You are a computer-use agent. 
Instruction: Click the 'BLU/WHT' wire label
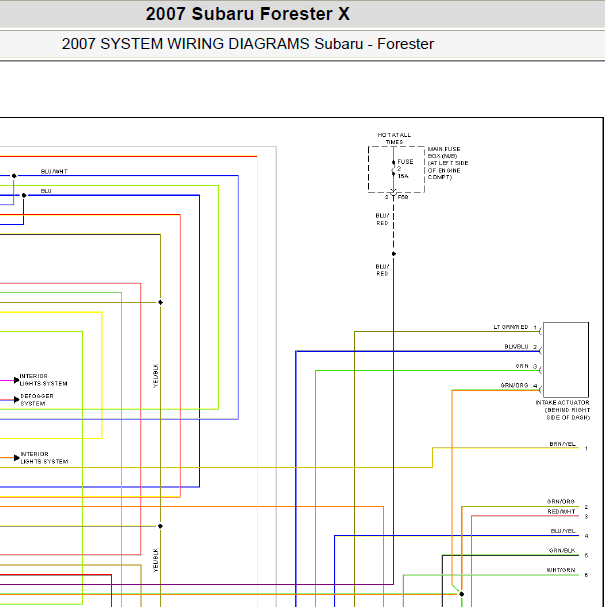click(54, 171)
